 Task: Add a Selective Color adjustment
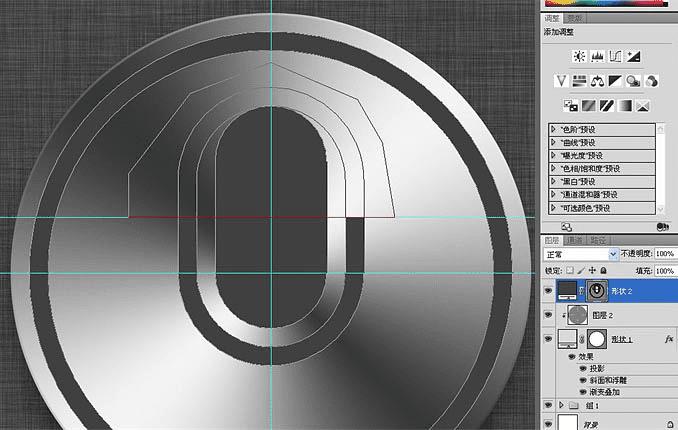[x=643, y=106]
